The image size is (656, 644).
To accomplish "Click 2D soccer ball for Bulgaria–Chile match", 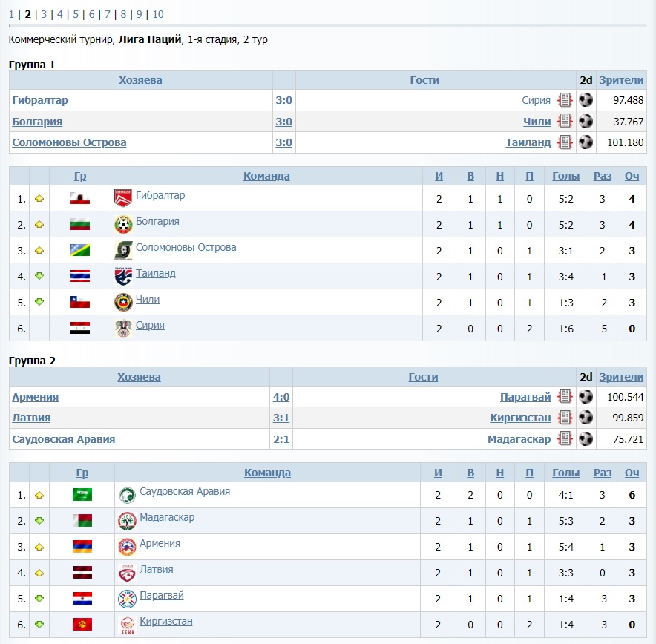I will (x=586, y=122).
